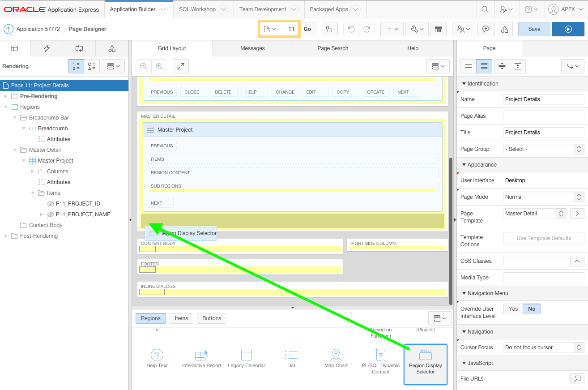This screenshot has width=588, height=390.
Task: Open Shared Components from the top toolbar
Action: click(505, 29)
